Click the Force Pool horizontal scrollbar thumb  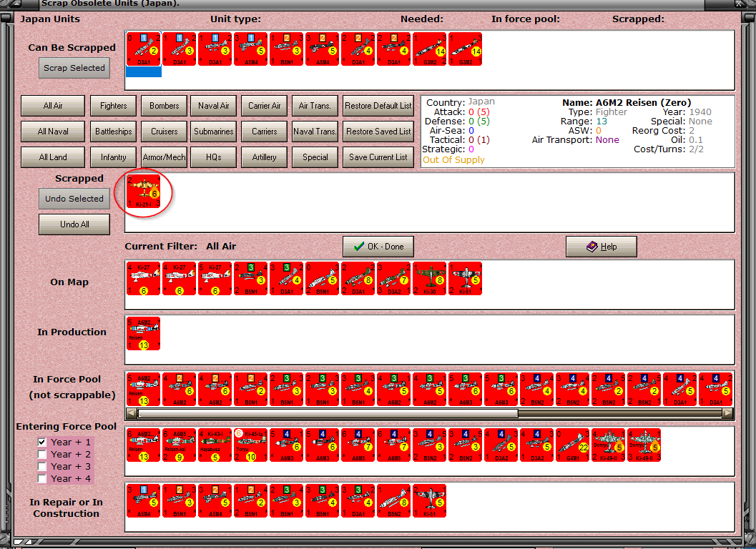[x=328, y=413]
